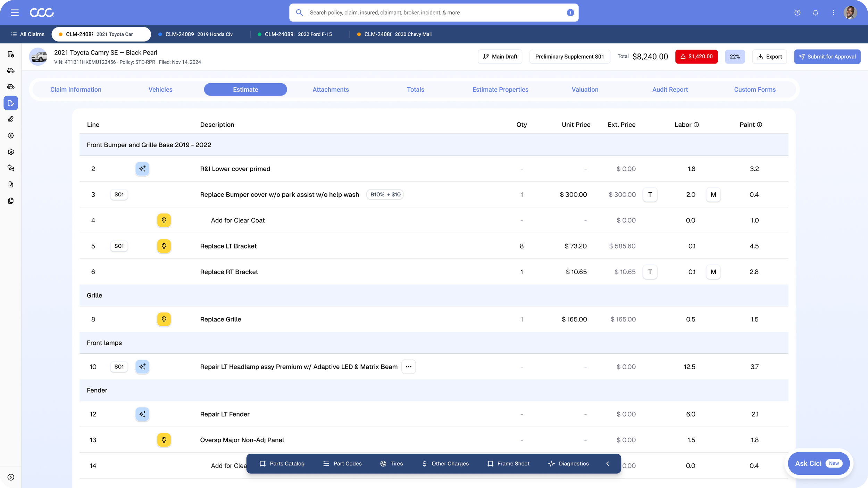Click the third sidebar car icon
This screenshot has height=488, width=868.
(x=11, y=87)
